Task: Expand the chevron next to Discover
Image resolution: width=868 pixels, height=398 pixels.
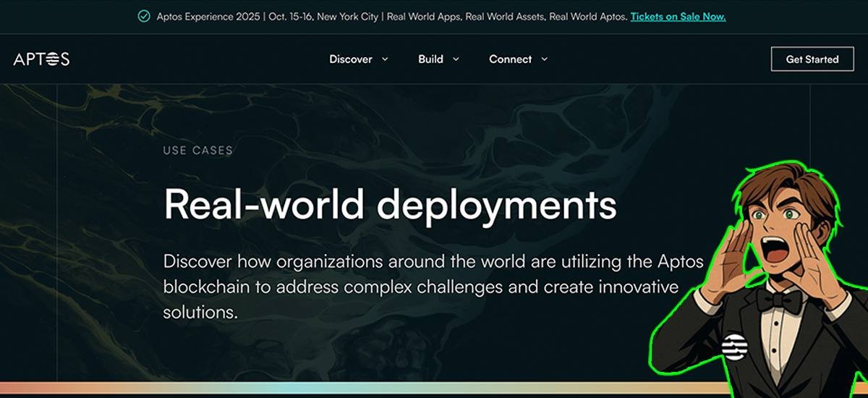Action: [385, 59]
